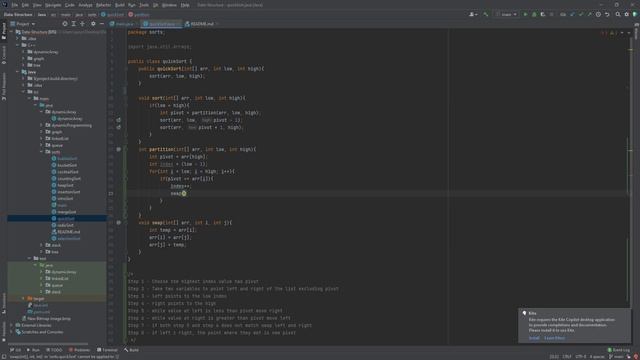Select radixSort file in project tree
Screen dimensions: 640x360
pyautogui.click(x=62, y=225)
